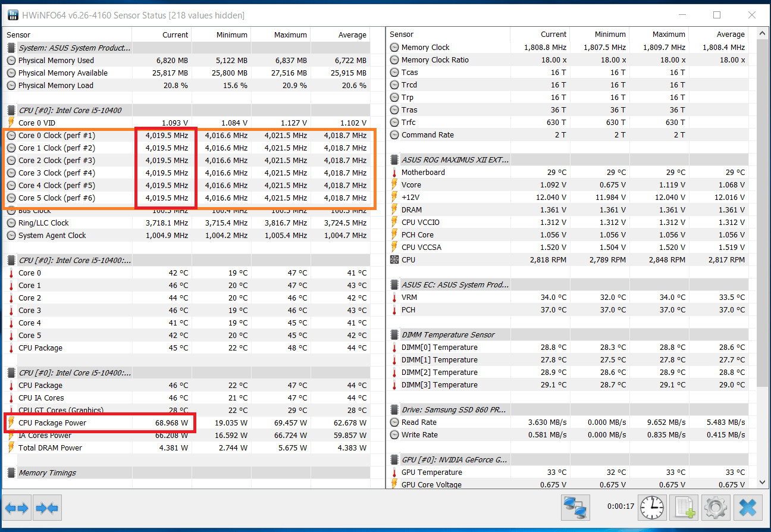The height and width of the screenshot is (532, 771).
Task: Select the System: ASUS System Product group header
Action: [187, 48]
